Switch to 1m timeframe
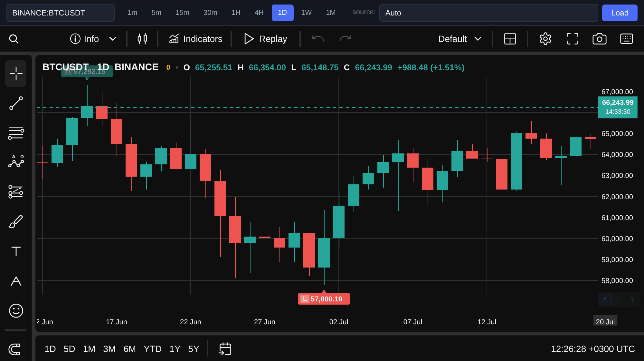The width and height of the screenshot is (644, 361). click(x=132, y=13)
